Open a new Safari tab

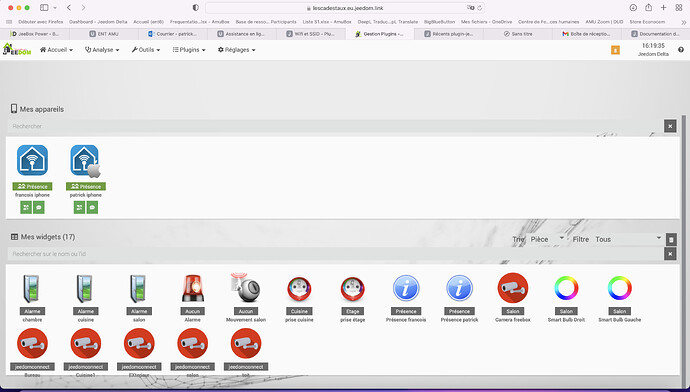point(663,7)
